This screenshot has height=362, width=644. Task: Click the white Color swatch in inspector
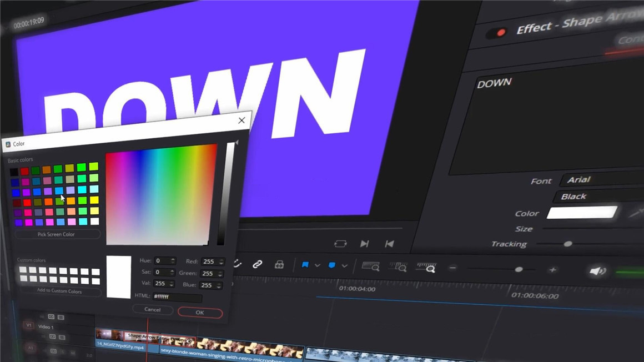click(581, 213)
